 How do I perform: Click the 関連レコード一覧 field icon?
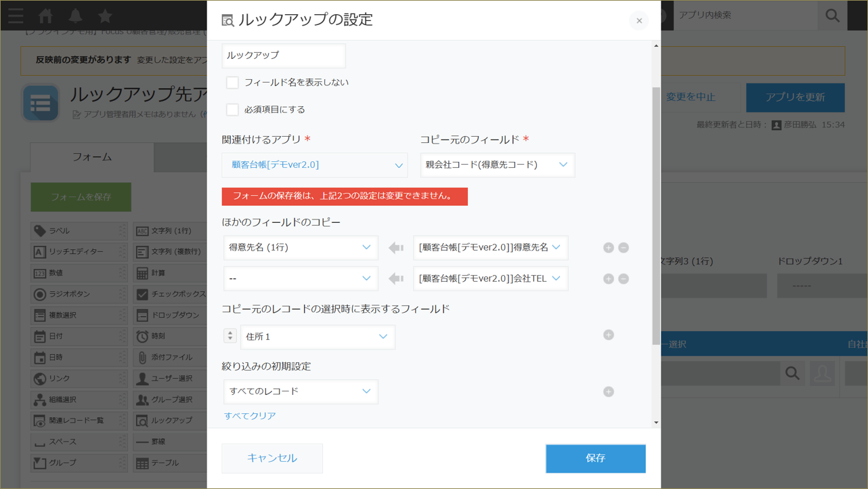pyautogui.click(x=40, y=421)
